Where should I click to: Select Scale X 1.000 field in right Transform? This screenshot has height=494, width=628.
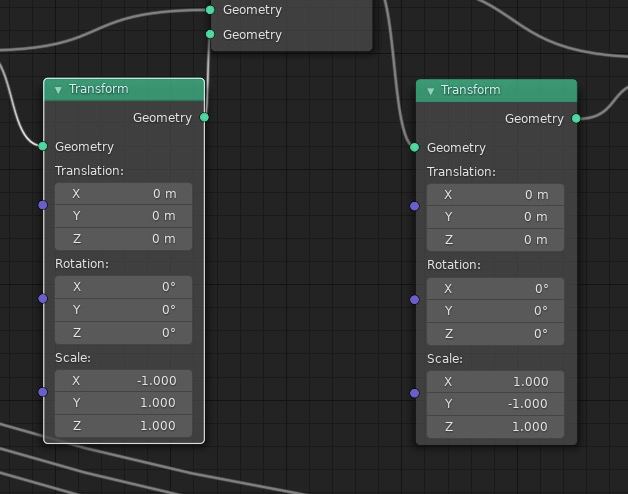pyautogui.click(x=495, y=382)
